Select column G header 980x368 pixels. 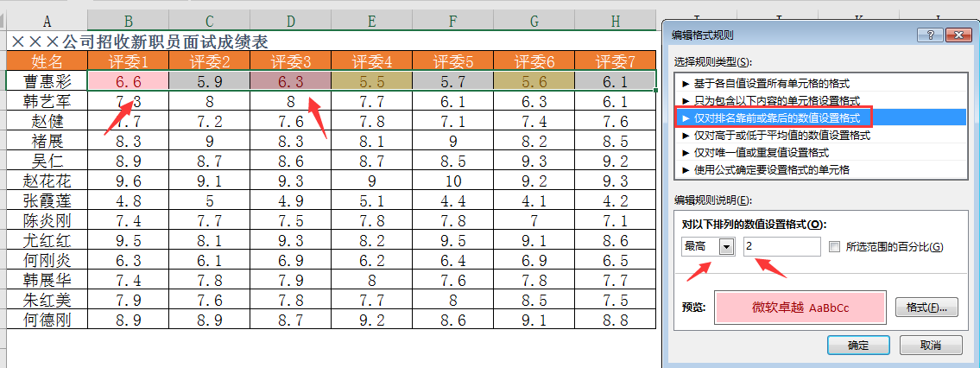[534, 22]
